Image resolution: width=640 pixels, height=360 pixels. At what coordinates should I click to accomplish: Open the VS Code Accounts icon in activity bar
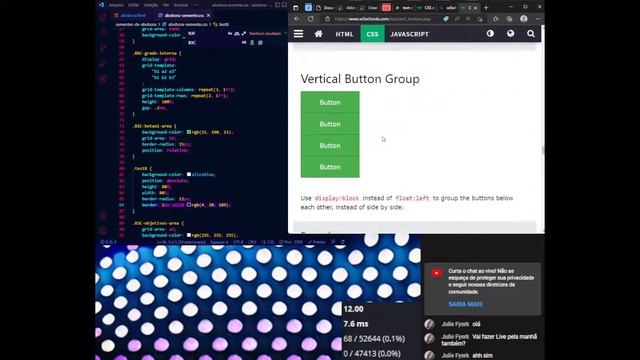coord(103,215)
